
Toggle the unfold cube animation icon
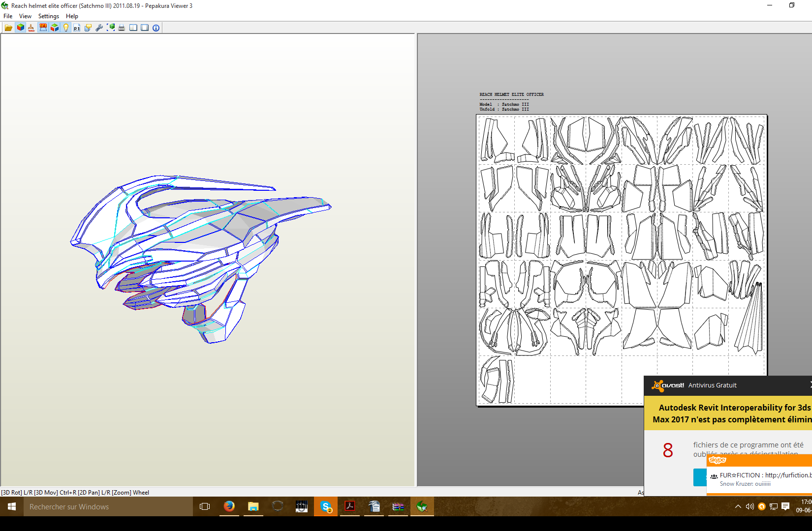point(55,28)
